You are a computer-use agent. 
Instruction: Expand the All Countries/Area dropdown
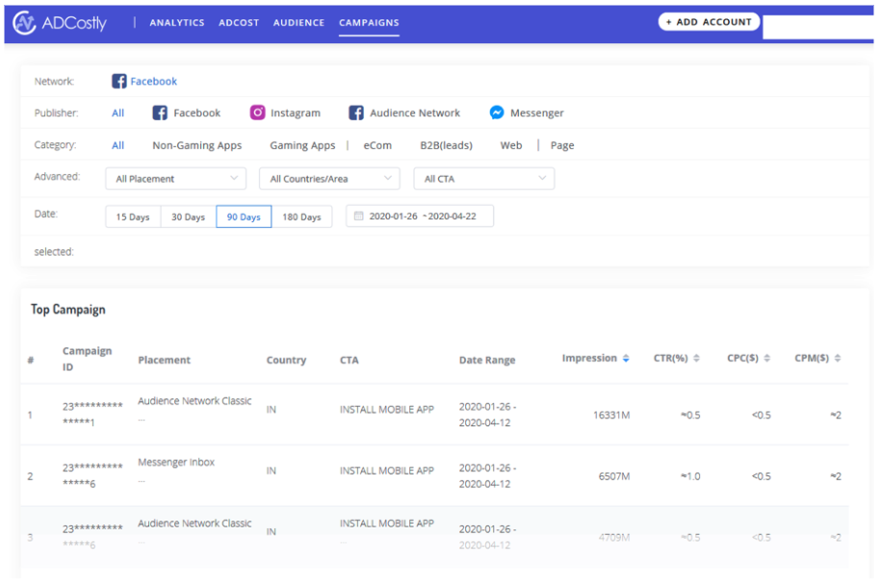point(328,179)
